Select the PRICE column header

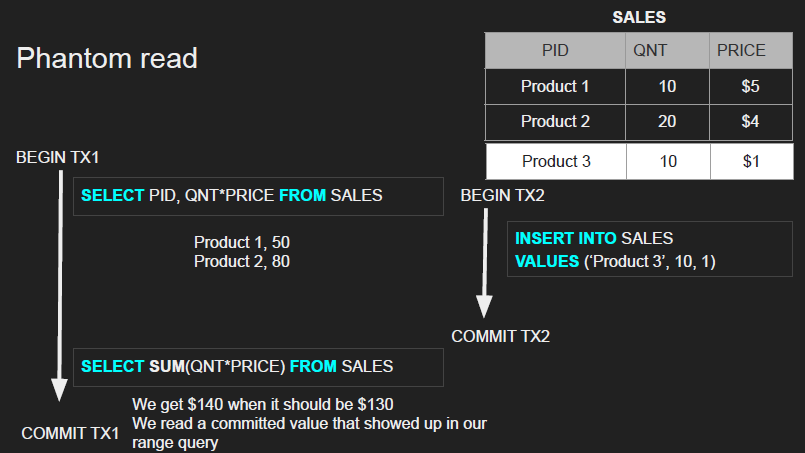pyautogui.click(x=750, y=50)
